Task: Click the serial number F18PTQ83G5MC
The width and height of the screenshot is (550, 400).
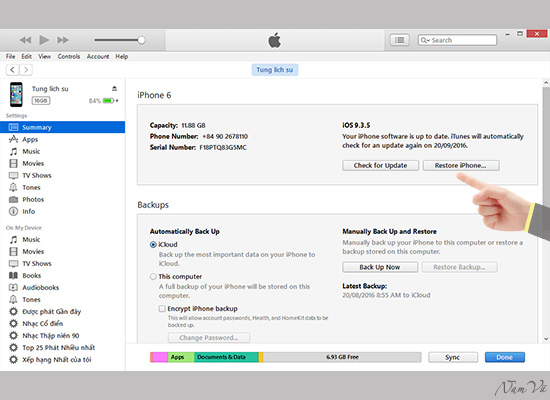Action: pyautogui.click(x=223, y=147)
